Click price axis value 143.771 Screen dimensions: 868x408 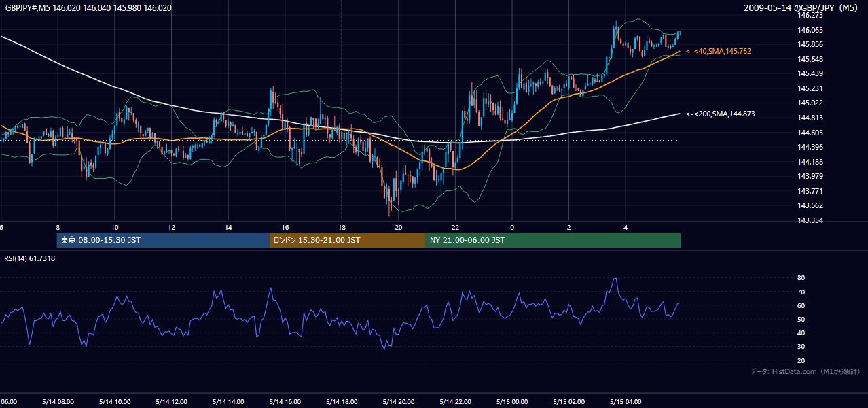click(811, 191)
